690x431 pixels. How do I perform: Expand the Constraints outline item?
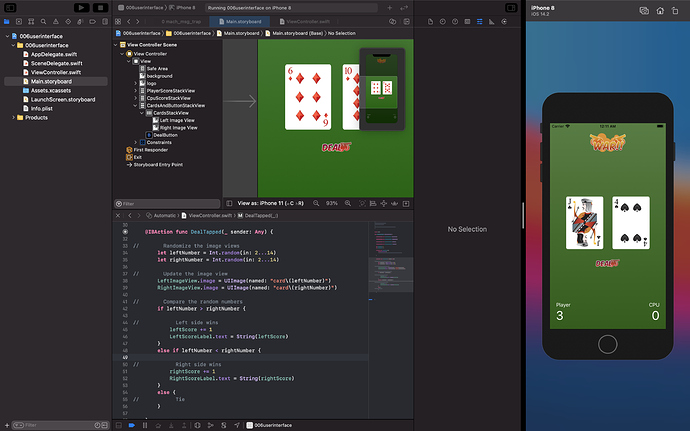coord(136,142)
